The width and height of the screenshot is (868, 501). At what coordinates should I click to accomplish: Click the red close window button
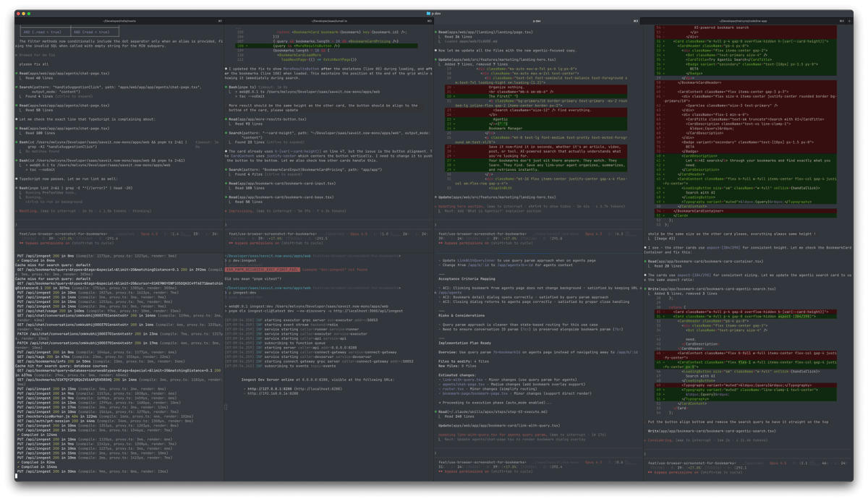(x=20, y=14)
